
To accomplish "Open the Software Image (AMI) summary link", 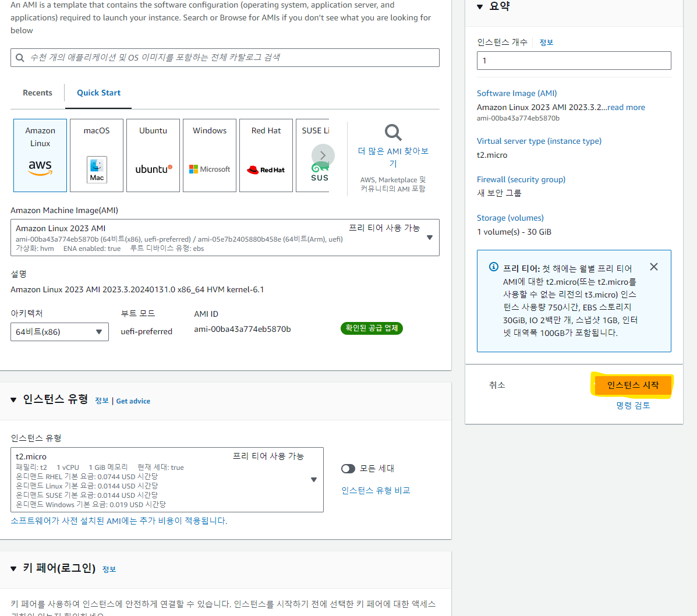I will click(516, 93).
